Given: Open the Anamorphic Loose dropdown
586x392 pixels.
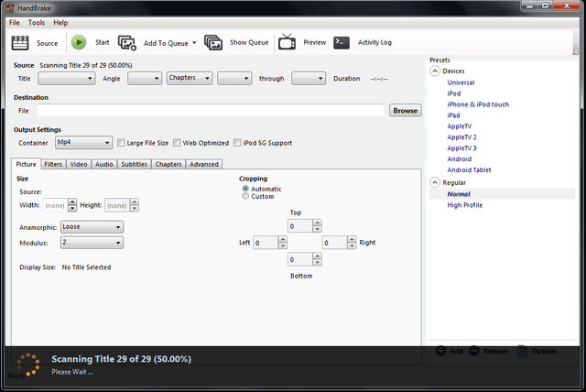Looking at the screenshot, I should tap(92, 227).
